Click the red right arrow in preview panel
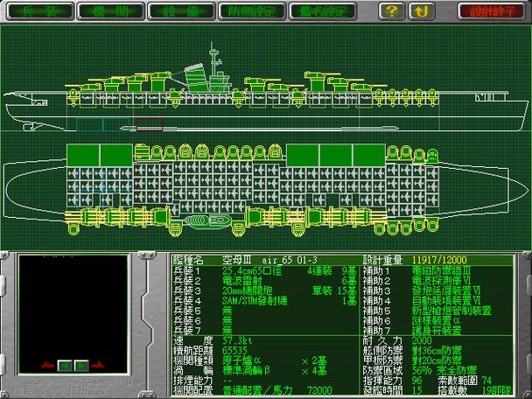This screenshot has height=399, width=532. [x=96, y=365]
